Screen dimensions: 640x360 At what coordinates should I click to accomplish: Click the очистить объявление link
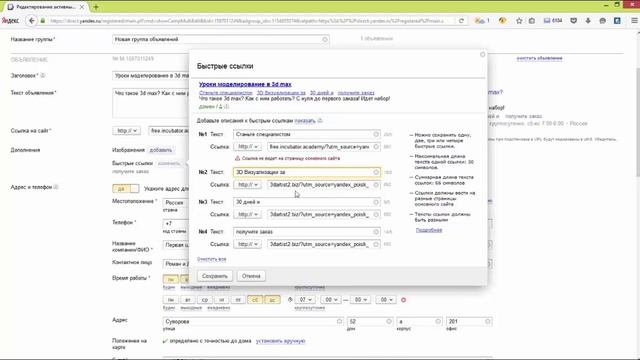pos(539,58)
